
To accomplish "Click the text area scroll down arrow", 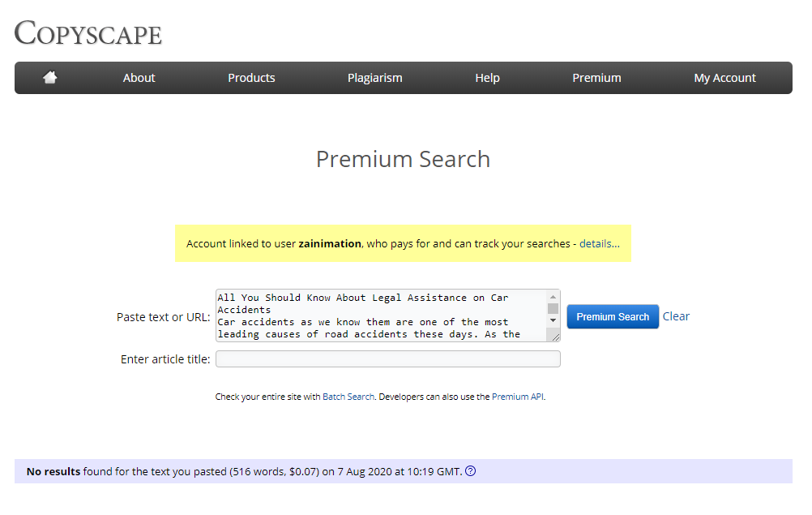I will (x=553, y=320).
